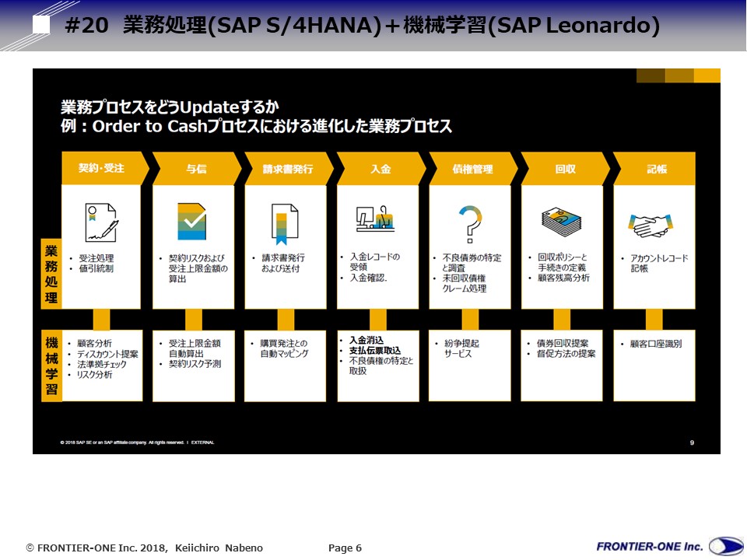Click the 入金確認 bullet item
The height and width of the screenshot is (560, 747).
tap(368, 278)
